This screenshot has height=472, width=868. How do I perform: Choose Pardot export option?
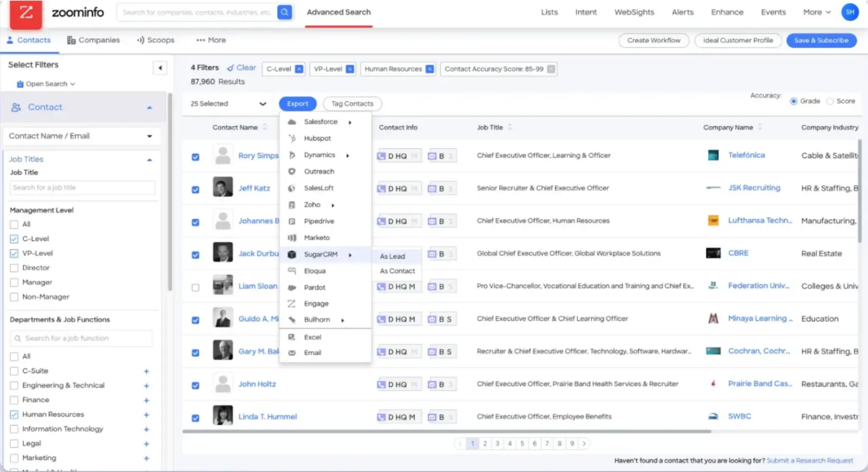325,287
